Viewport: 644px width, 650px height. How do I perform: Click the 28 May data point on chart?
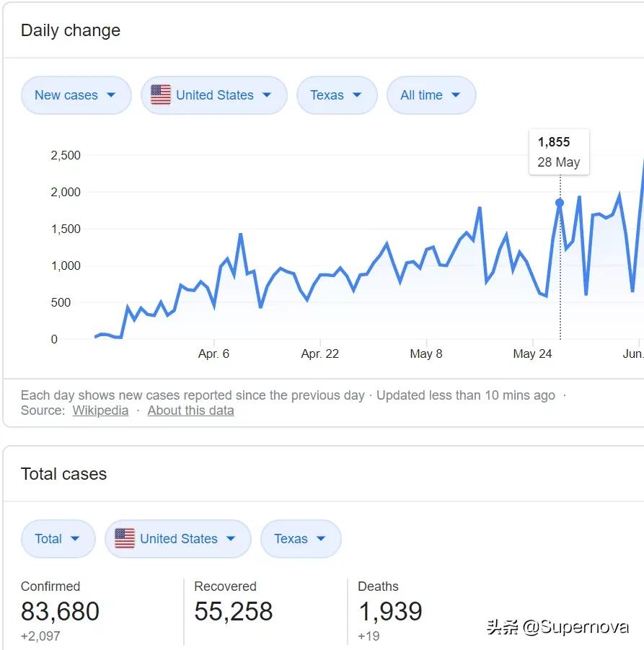tap(560, 203)
